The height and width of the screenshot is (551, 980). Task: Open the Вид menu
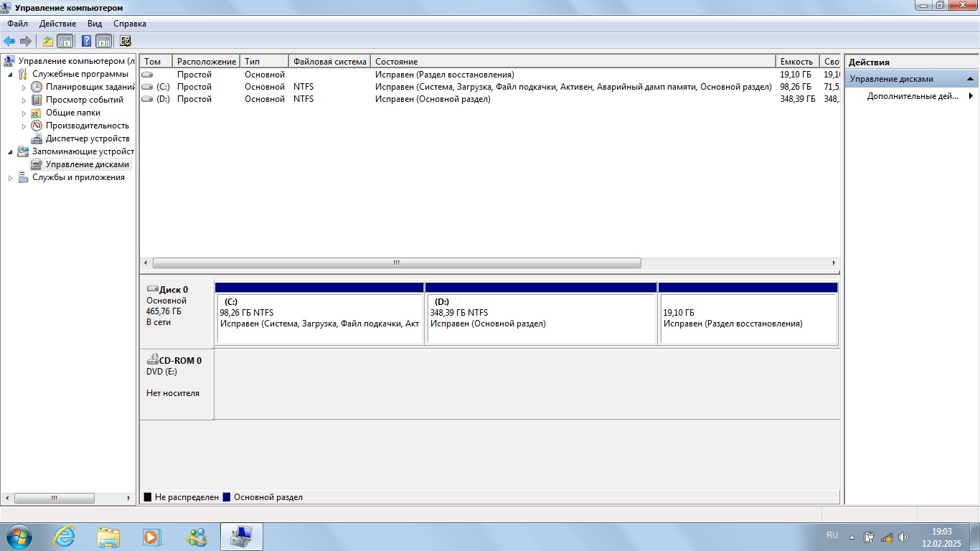point(95,24)
